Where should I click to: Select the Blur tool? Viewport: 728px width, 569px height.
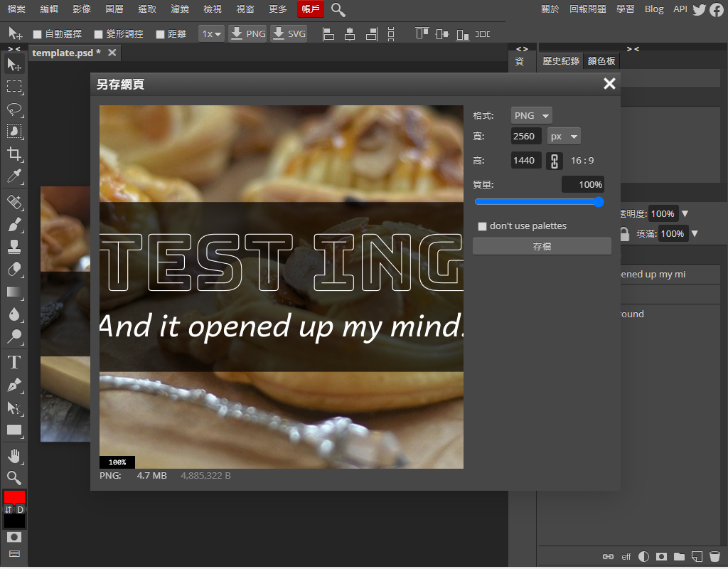[x=14, y=314]
